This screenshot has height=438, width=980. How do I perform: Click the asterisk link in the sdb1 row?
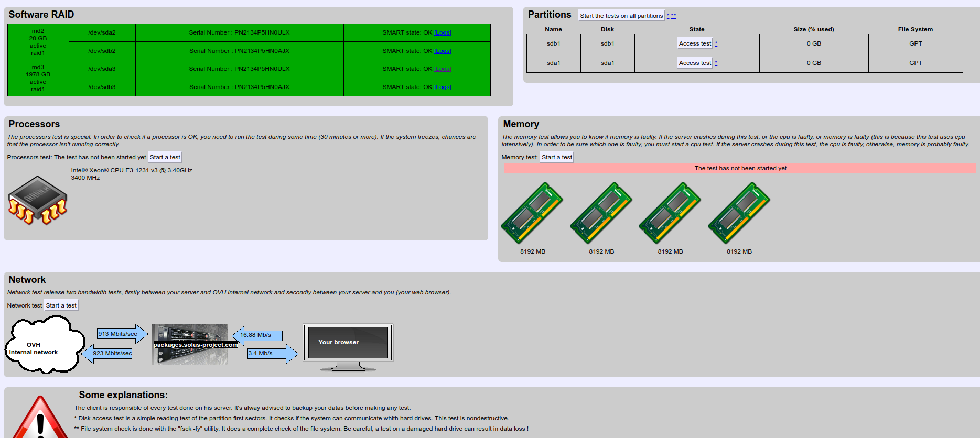(716, 43)
